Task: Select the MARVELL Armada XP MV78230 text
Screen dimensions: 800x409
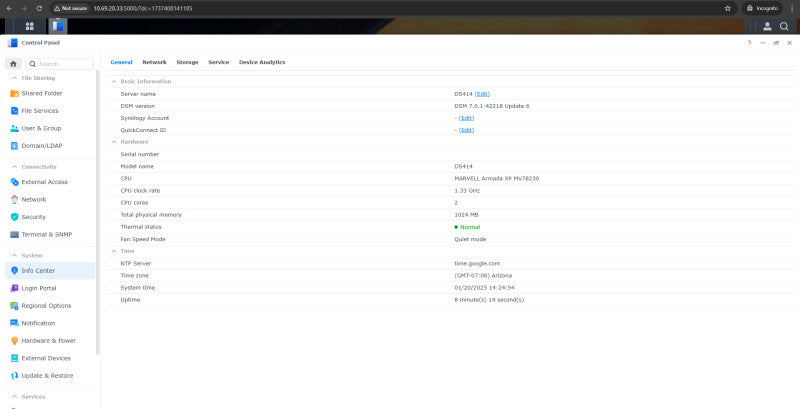Action: (496, 178)
